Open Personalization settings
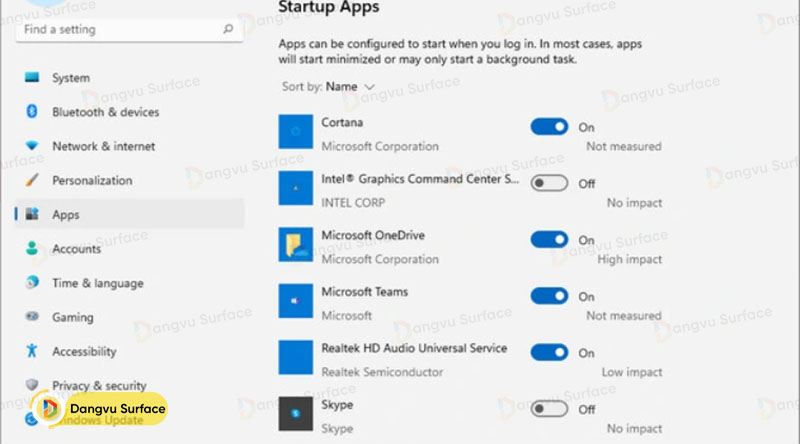Screen dimensions: 800x444 (92, 180)
